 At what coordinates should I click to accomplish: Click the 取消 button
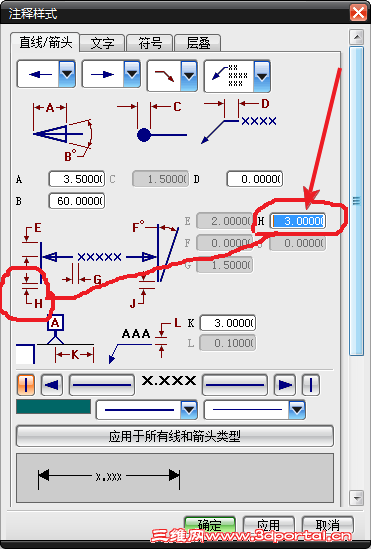328,525
